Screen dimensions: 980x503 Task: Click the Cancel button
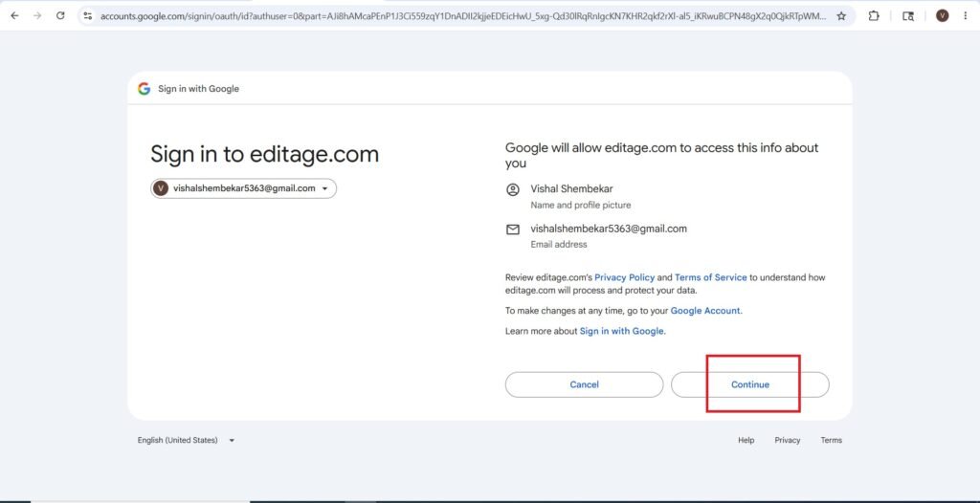coord(584,384)
